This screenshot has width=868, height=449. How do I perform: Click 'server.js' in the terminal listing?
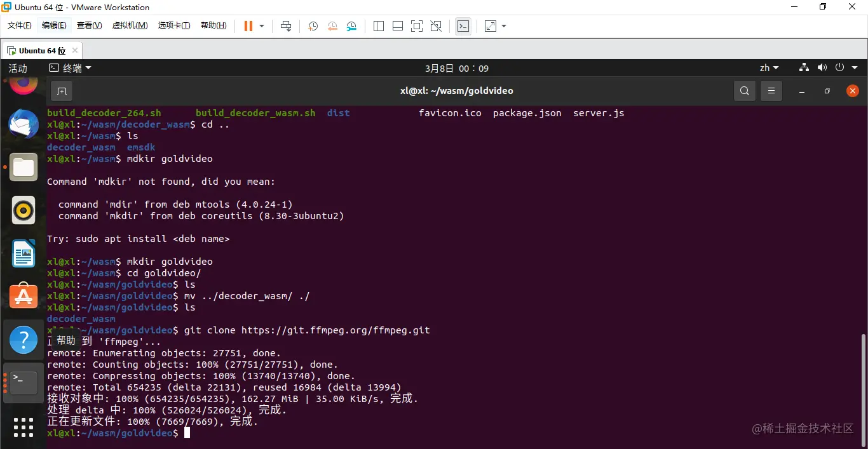pyautogui.click(x=599, y=113)
